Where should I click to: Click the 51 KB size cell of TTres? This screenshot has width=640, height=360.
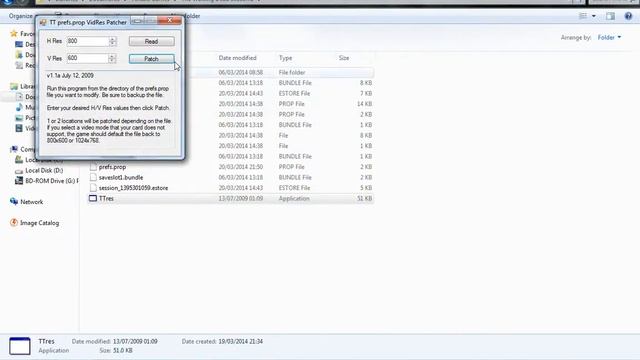click(364, 199)
